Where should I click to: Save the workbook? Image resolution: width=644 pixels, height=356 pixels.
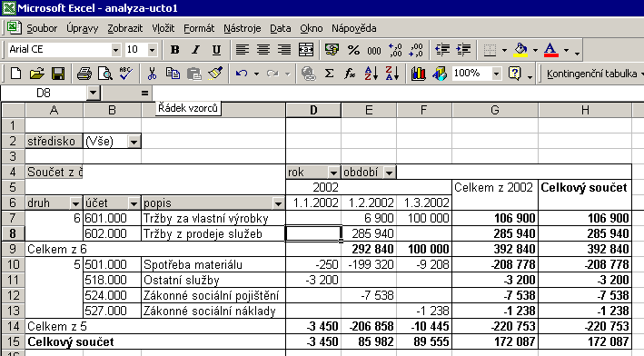(58, 74)
